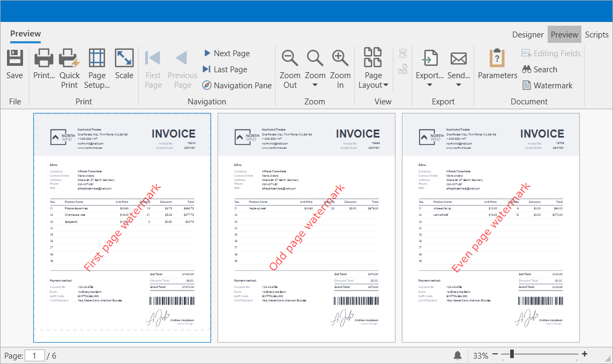Switch to the Scripts tab
Screen dimensions: 613x364
[596, 35]
